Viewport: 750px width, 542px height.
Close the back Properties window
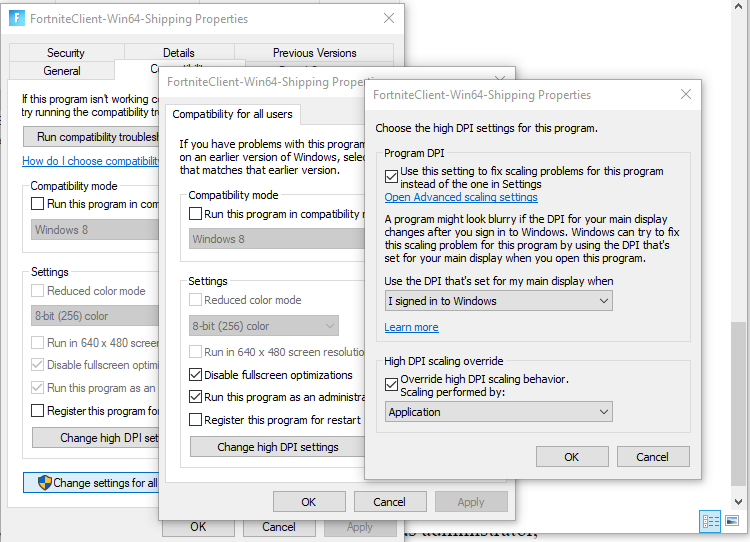(x=389, y=18)
